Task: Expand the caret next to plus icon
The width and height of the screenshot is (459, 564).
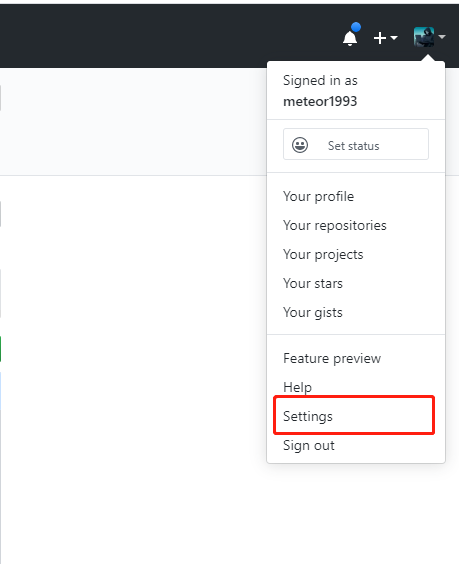Action: [x=394, y=37]
